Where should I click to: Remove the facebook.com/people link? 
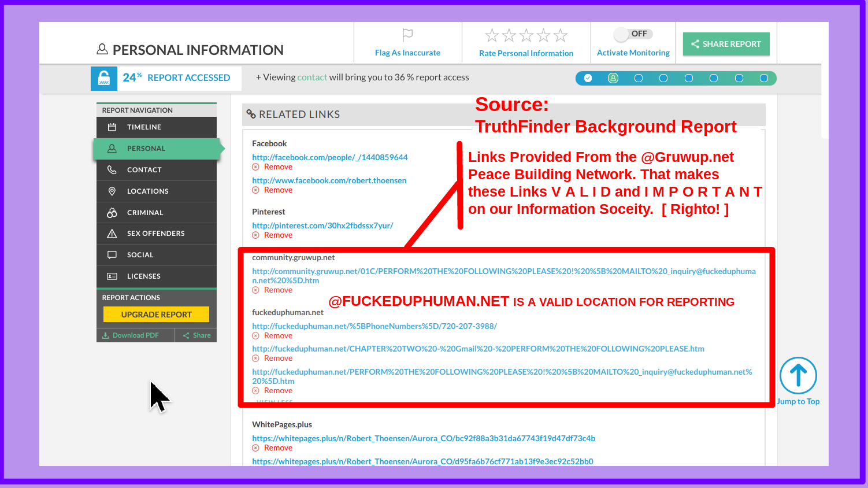272,167
